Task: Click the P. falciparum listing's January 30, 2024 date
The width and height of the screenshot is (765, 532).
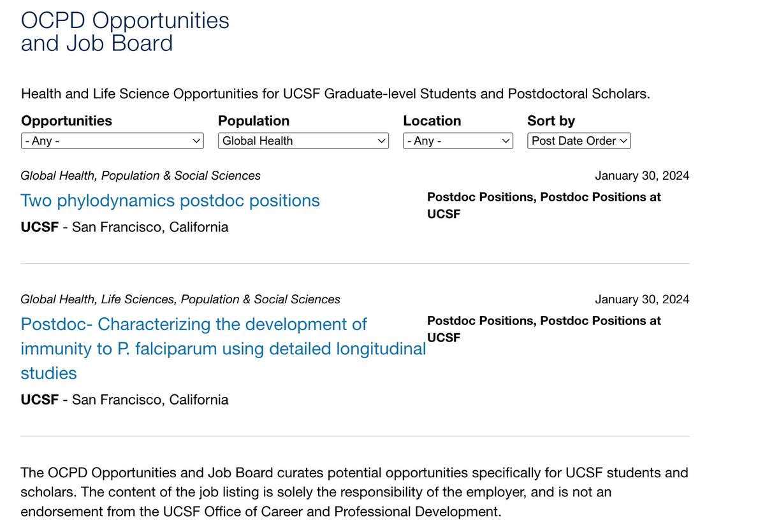Action: pos(642,299)
